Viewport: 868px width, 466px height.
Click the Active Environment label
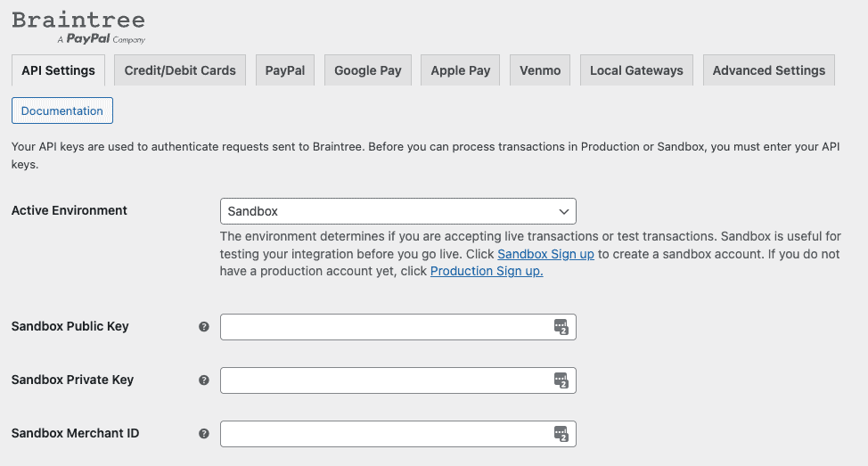tap(70, 210)
